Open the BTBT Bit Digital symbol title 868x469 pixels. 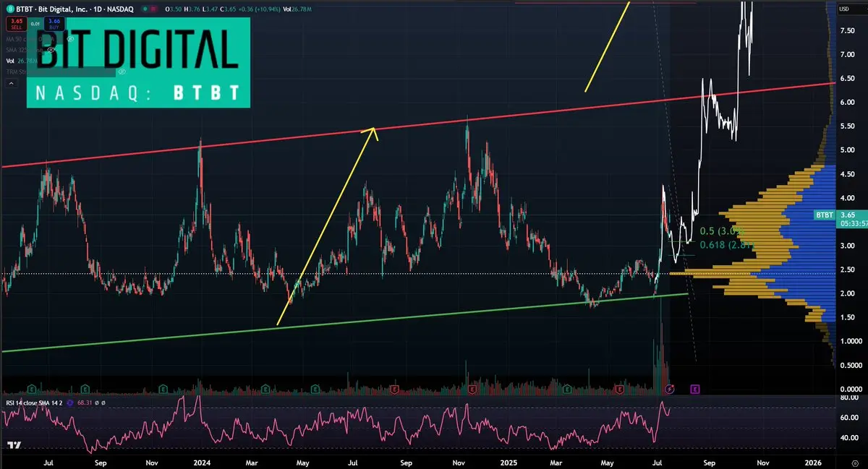tap(75, 9)
